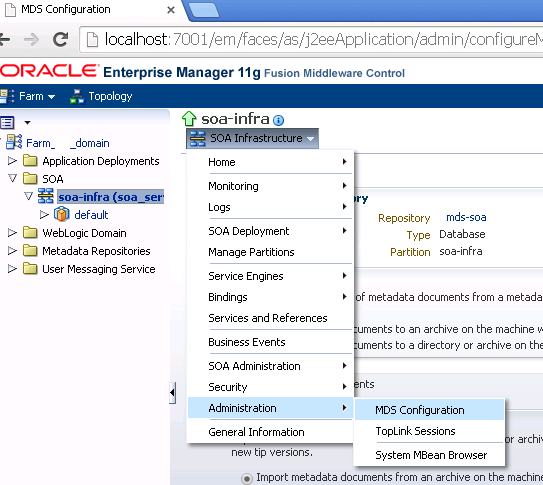Click the Topology network icon

tap(77, 96)
